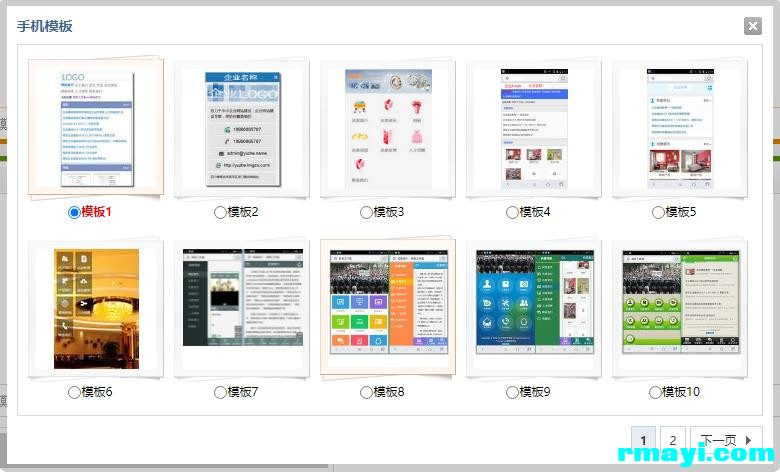
Task: Select the 模板6 radio button
Action: tap(74, 392)
